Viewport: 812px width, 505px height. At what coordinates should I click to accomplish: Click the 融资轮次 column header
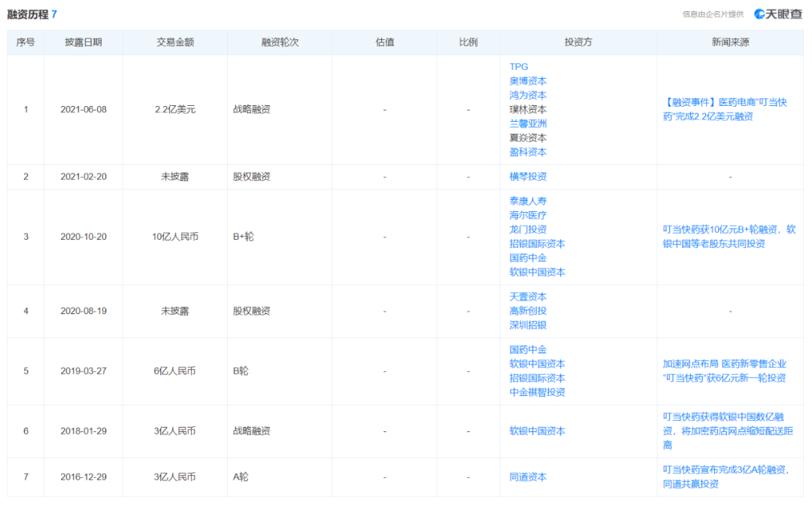280,42
